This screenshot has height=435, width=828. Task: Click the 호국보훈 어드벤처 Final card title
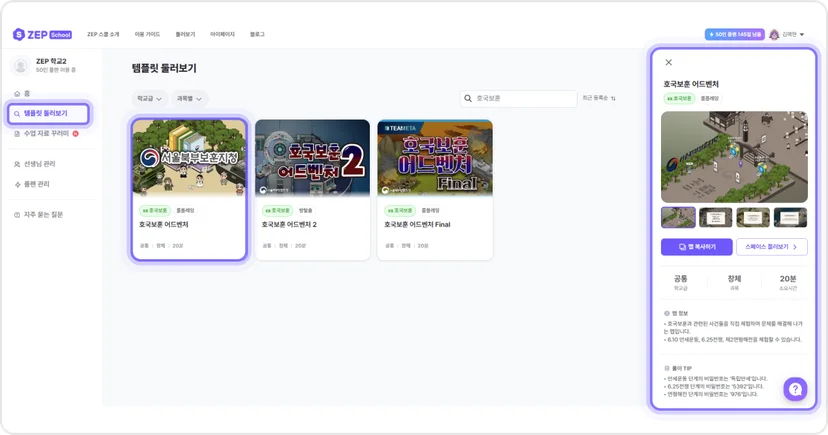click(417, 224)
